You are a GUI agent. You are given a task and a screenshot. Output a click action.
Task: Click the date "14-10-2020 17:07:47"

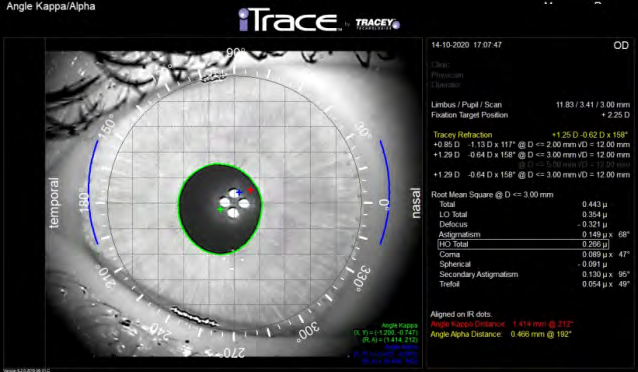pos(466,45)
